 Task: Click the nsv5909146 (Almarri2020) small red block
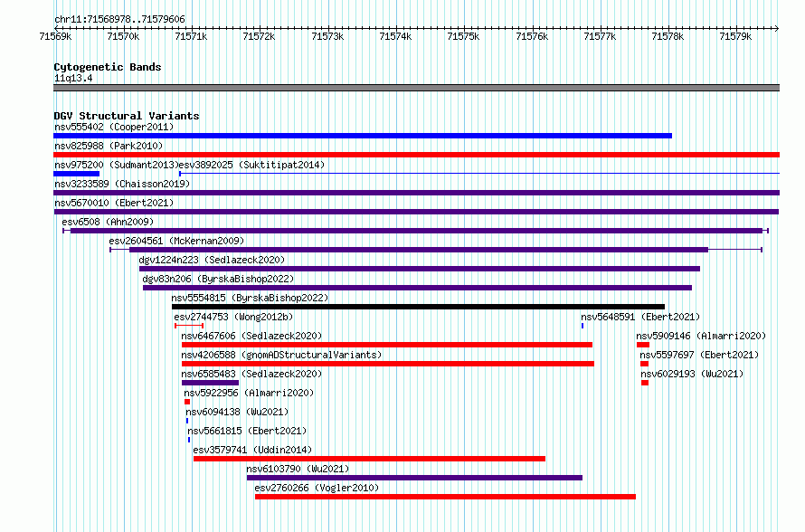(x=643, y=345)
